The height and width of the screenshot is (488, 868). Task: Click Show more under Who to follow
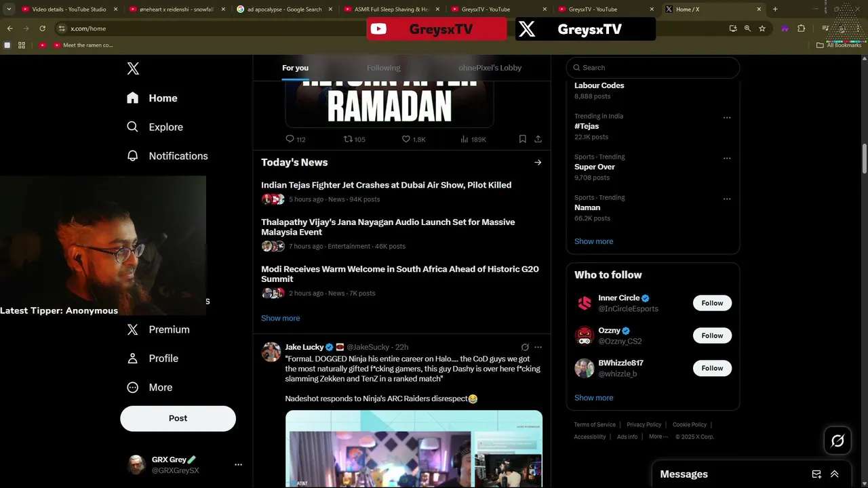593,398
